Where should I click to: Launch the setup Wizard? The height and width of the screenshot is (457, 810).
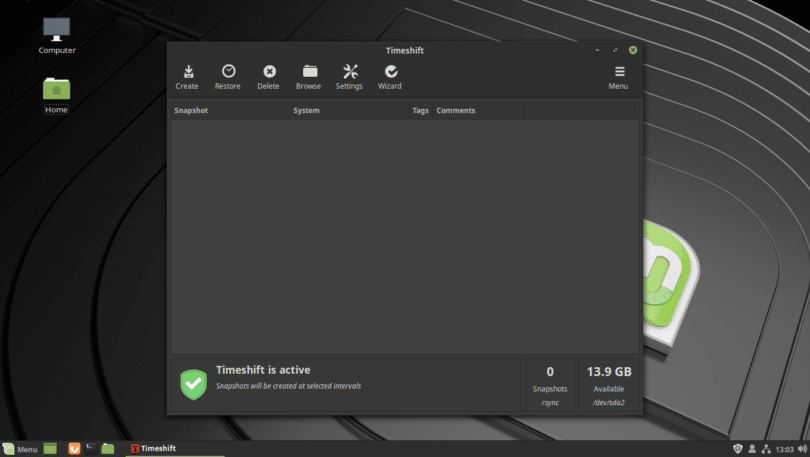pos(390,76)
